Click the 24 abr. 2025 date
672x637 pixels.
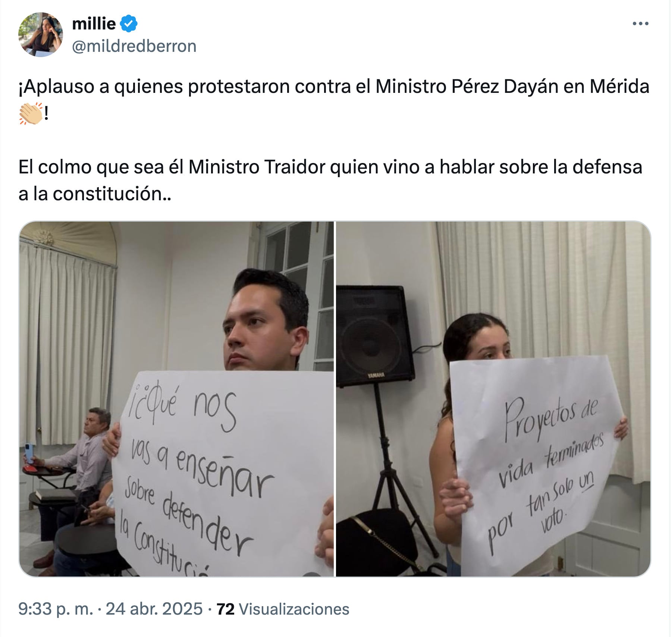[x=154, y=609]
